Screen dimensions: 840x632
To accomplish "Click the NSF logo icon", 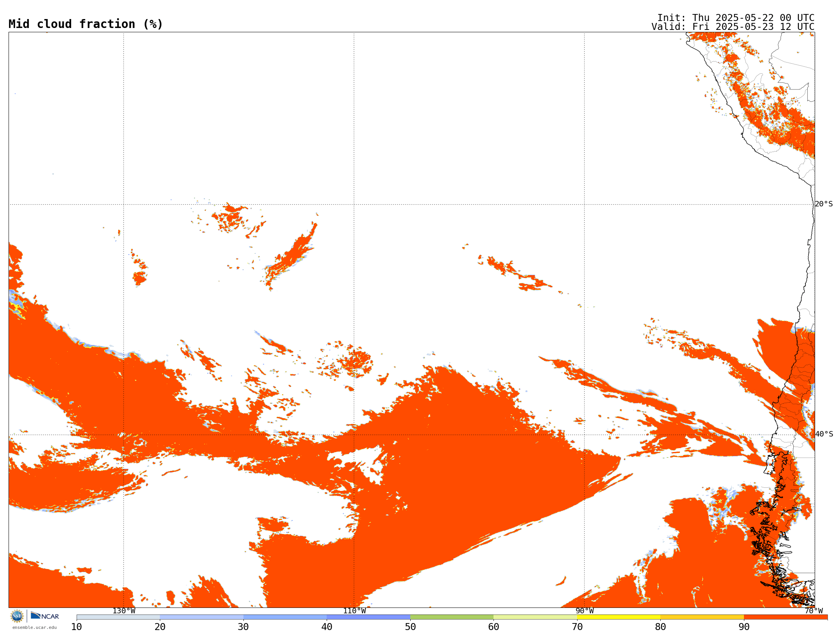I will pos(17,616).
